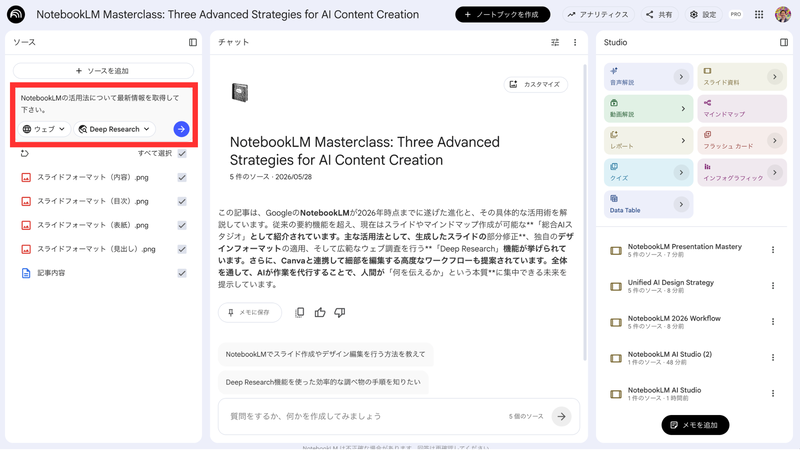The height and width of the screenshot is (450, 800).
Task: Click the カスタマイズ button
Action: click(536, 84)
